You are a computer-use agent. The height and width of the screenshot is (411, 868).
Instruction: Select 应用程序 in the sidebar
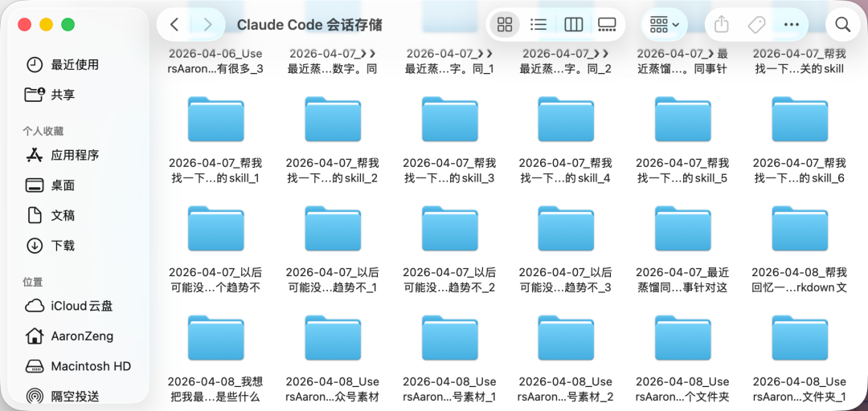point(74,155)
